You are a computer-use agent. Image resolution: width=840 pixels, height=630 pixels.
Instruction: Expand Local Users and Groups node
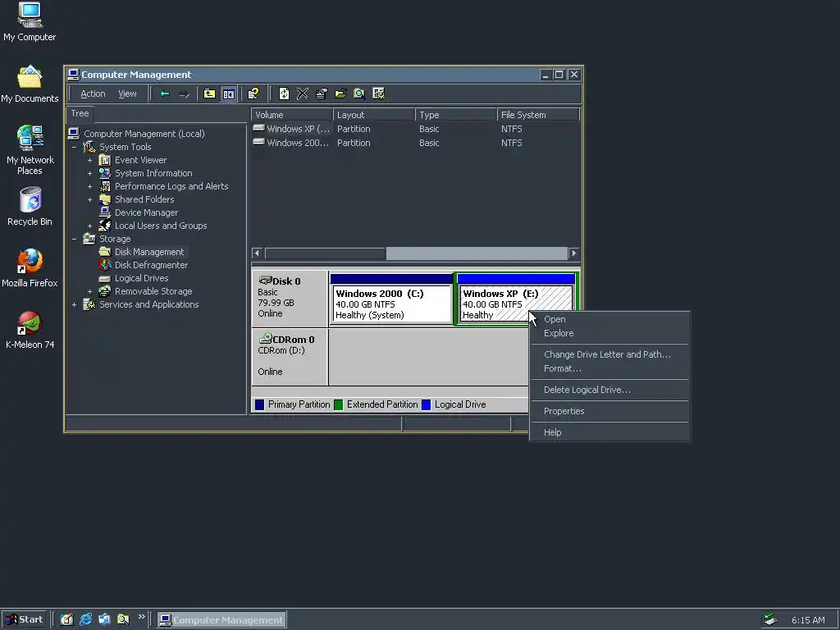pos(90,226)
